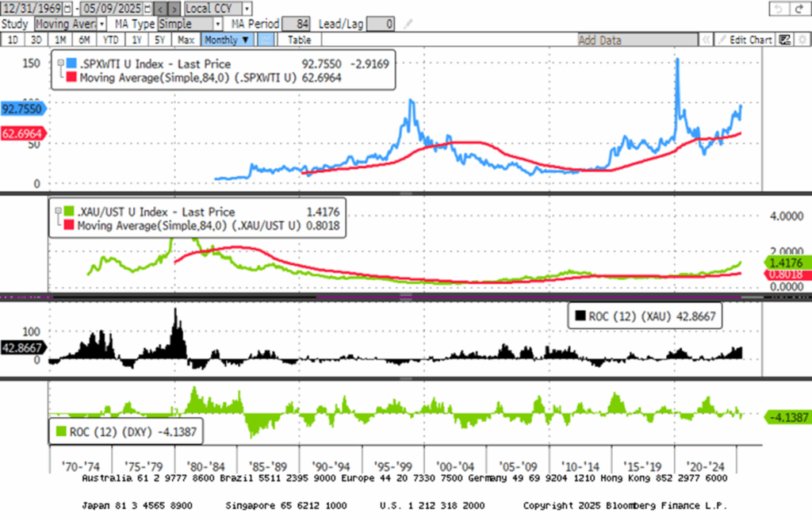This screenshot has width=812, height=521.
Task: Click the double-chevron collapse icon near Add Data
Action: pyautogui.click(x=705, y=40)
